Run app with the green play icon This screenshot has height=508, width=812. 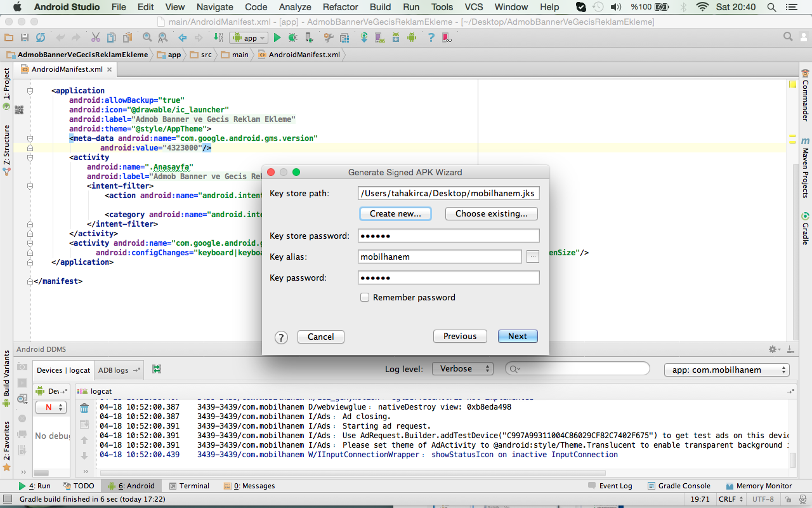pos(277,38)
